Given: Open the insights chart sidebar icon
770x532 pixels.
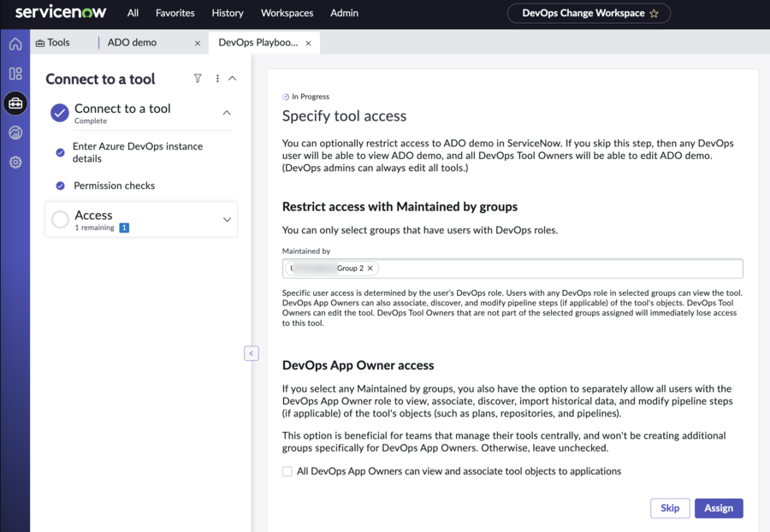Looking at the screenshot, I should coord(15,133).
